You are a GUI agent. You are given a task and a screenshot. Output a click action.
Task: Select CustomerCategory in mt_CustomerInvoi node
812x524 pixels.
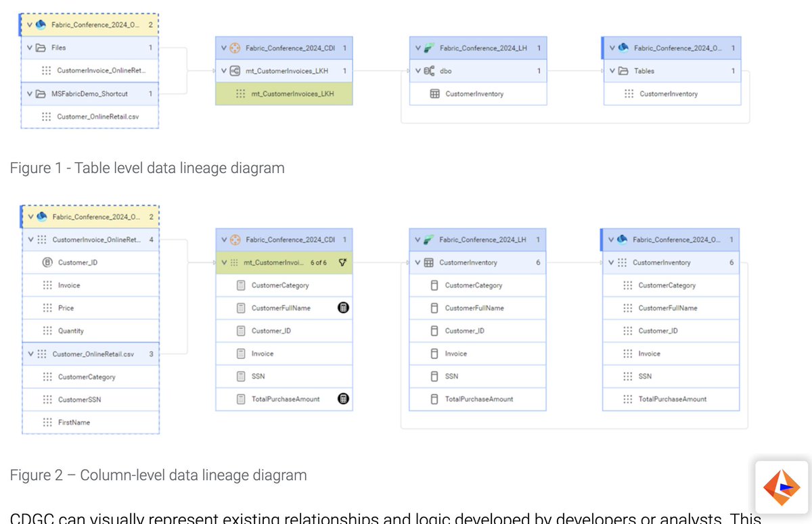(x=284, y=285)
